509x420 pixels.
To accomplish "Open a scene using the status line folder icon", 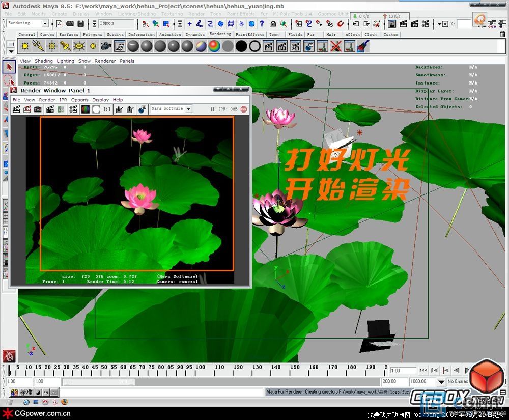I will coord(70,24).
